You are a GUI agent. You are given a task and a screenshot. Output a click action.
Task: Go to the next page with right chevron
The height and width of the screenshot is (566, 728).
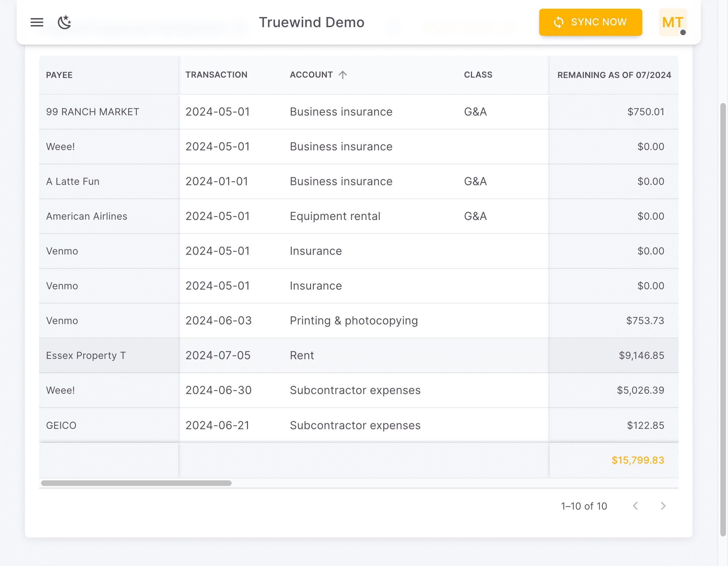[663, 506]
